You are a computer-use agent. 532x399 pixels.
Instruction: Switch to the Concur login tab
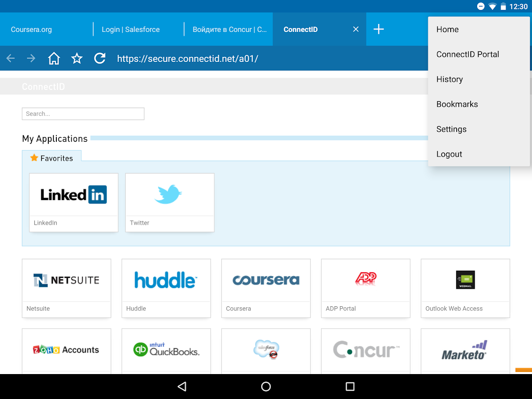(229, 29)
